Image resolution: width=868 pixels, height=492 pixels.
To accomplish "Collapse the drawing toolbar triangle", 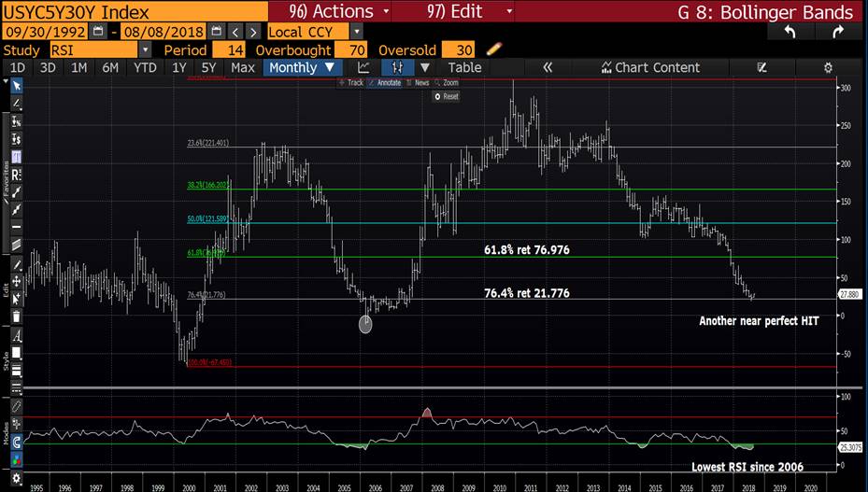I will pos(6,81).
